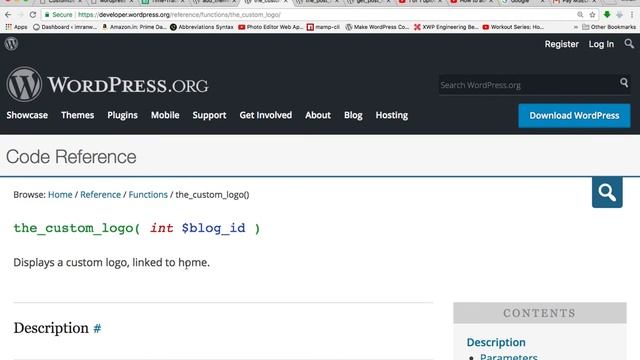Open the Photo Editor Web App bookmark
Image resolution: width=640 pixels, height=360 pixels.
click(x=271, y=27)
